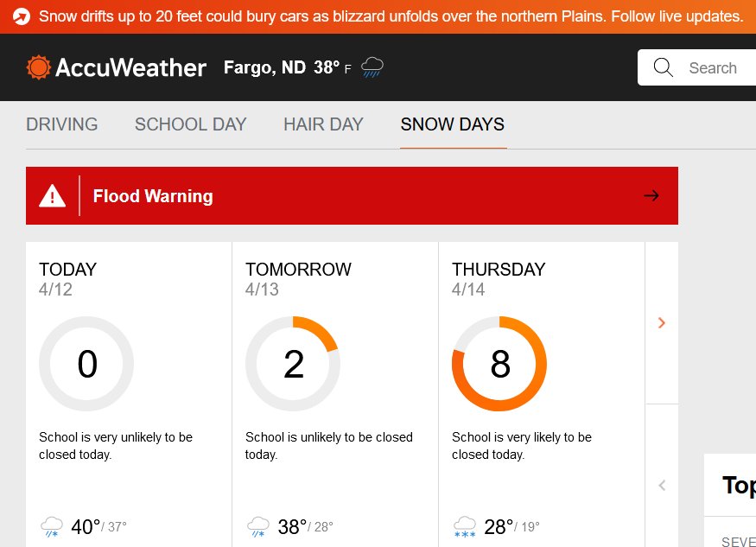Click the search magnifying glass icon
The height and width of the screenshot is (547, 756).
pyautogui.click(x=664, y=67)
